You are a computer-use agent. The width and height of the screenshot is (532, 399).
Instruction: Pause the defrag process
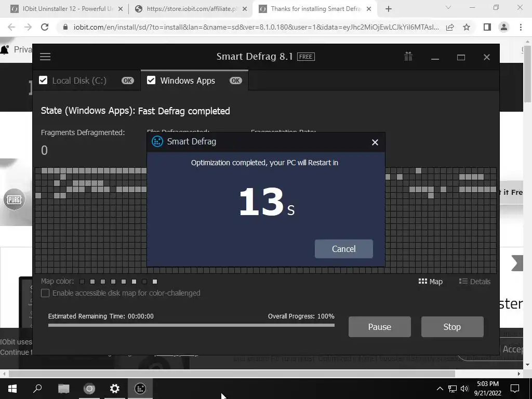[x=380, y=327]
